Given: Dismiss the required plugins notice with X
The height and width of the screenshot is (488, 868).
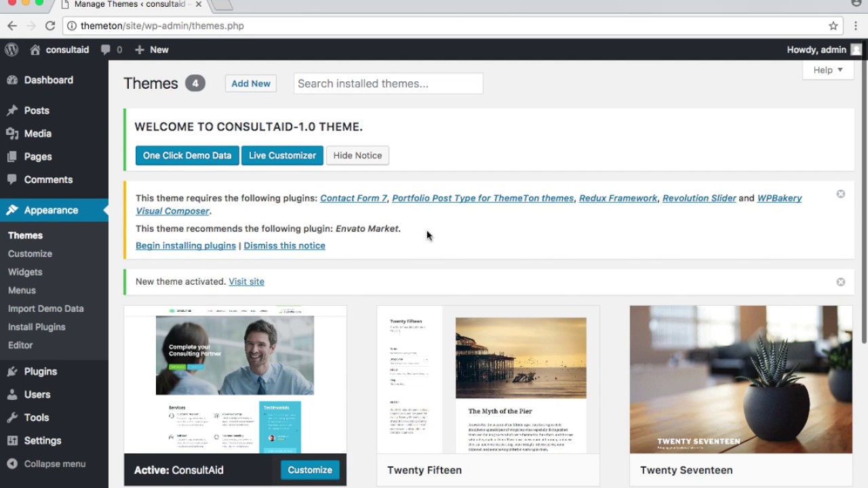Looking at the screenshot, I should 841,194.
